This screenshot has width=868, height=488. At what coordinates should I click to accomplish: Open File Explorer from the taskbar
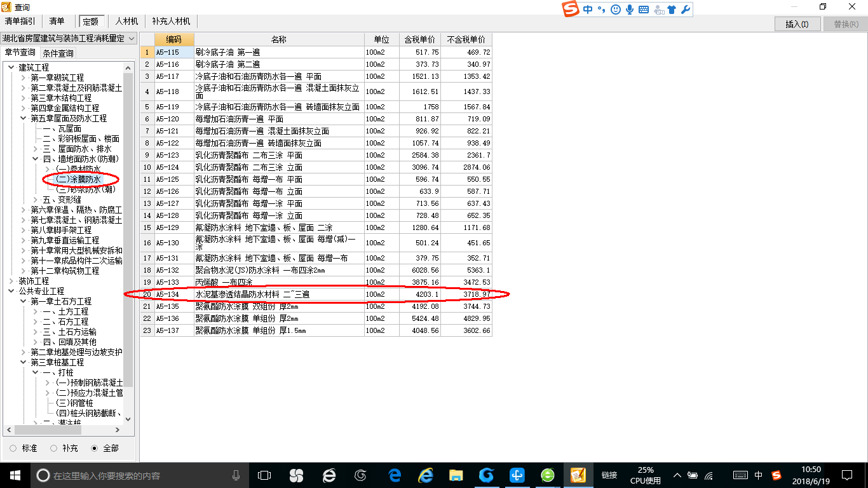(456, 475)
